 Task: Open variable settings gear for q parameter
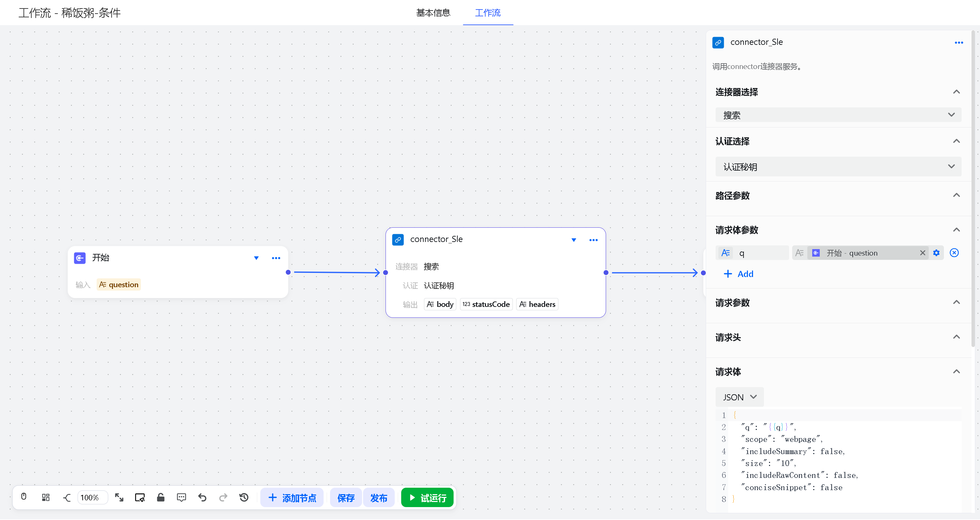click(936, 253)
